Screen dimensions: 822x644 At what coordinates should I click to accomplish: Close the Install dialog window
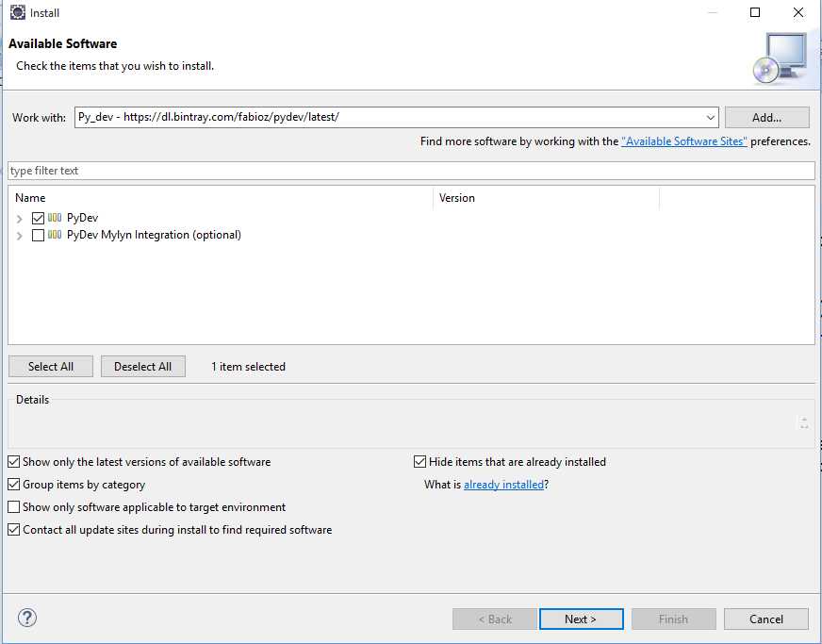797,12
